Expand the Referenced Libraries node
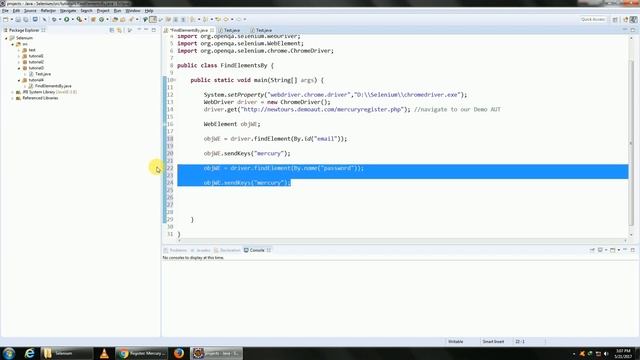 [x=13, y=98]
